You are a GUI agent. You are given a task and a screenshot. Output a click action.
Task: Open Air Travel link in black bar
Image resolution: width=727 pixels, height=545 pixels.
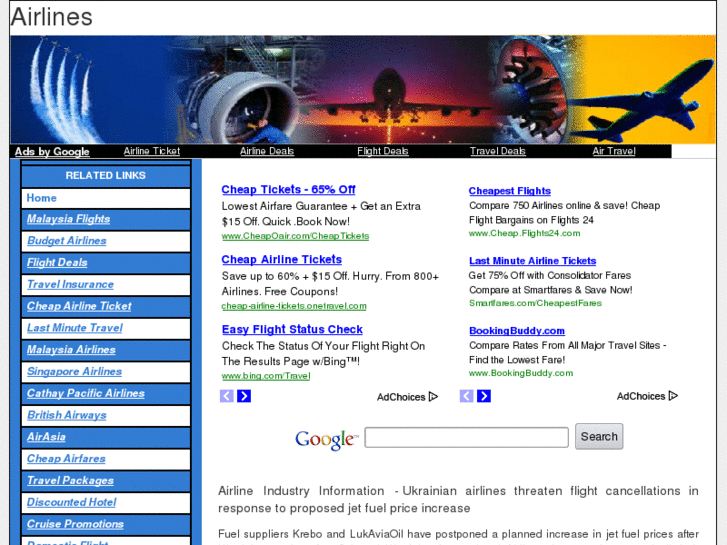point(614,151)
